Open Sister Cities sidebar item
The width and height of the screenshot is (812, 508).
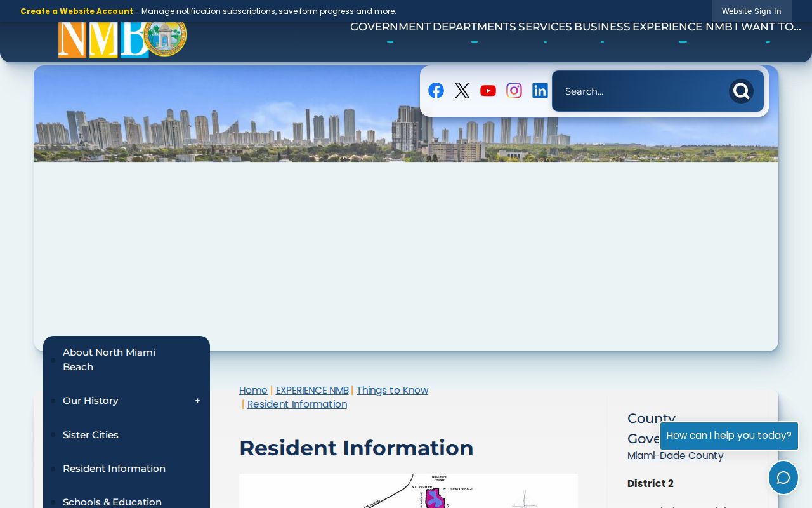click(x=126, y=435)
